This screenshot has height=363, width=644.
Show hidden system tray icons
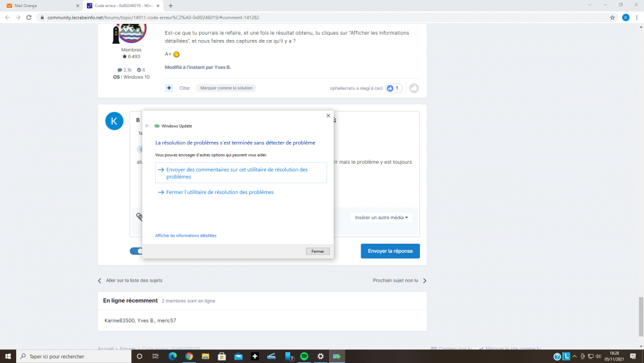click(x=574, y=357)
